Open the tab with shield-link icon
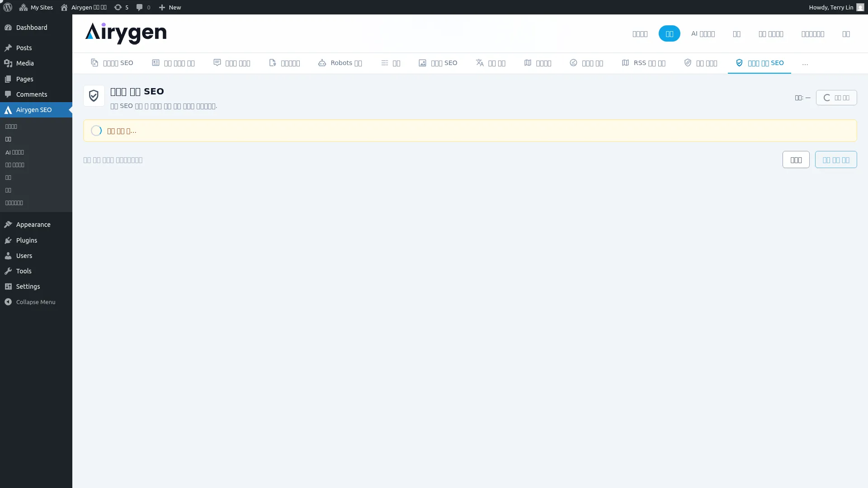The height and width of the screenshot is (488, 868). pos(700,63)
